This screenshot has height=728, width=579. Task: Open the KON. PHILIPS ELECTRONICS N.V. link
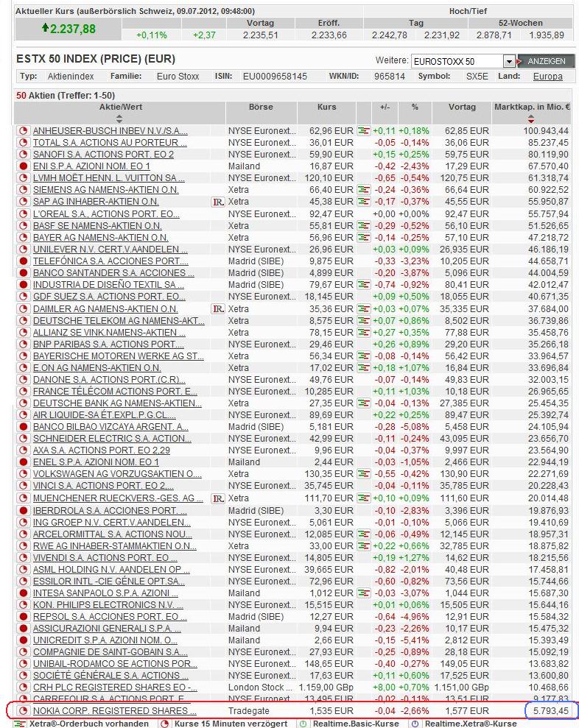108,605
